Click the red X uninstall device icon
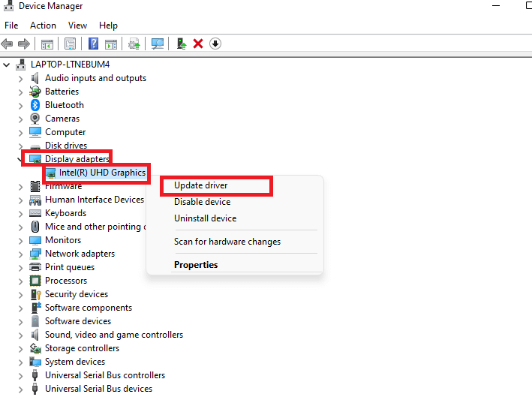This screenshot has width=532, height=400. pos(198,44)
